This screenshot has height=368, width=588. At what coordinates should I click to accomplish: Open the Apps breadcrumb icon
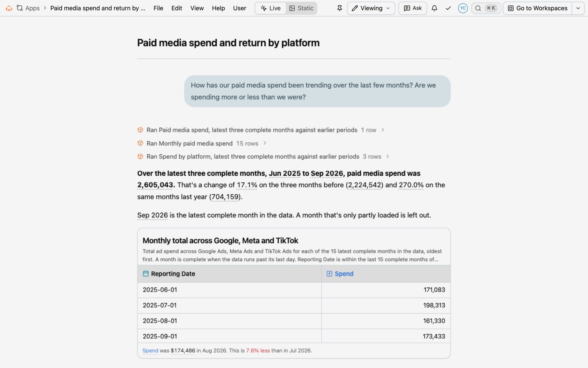pyautogui.click(x=20, y=8)
